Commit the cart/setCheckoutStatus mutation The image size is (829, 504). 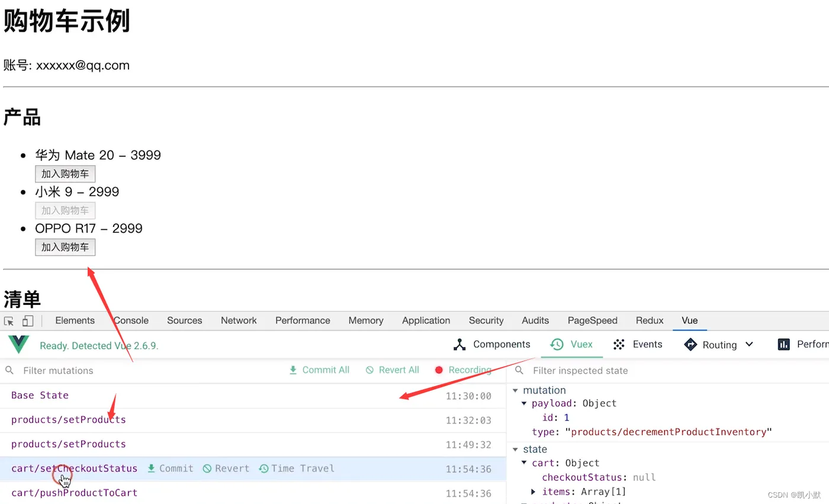pyautogui.click(x=170, y=468)
